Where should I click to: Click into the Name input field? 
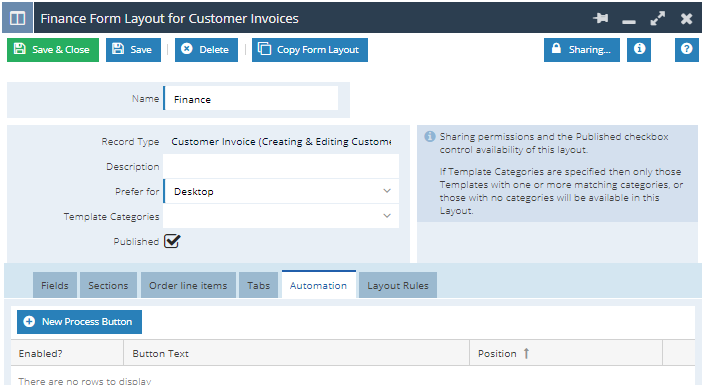tap(251, 98)
